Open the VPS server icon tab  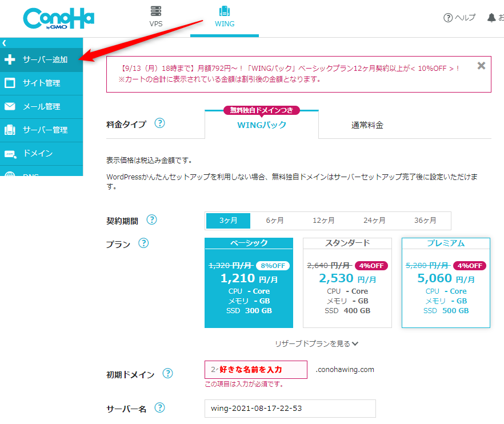click(x=156, y=17)
